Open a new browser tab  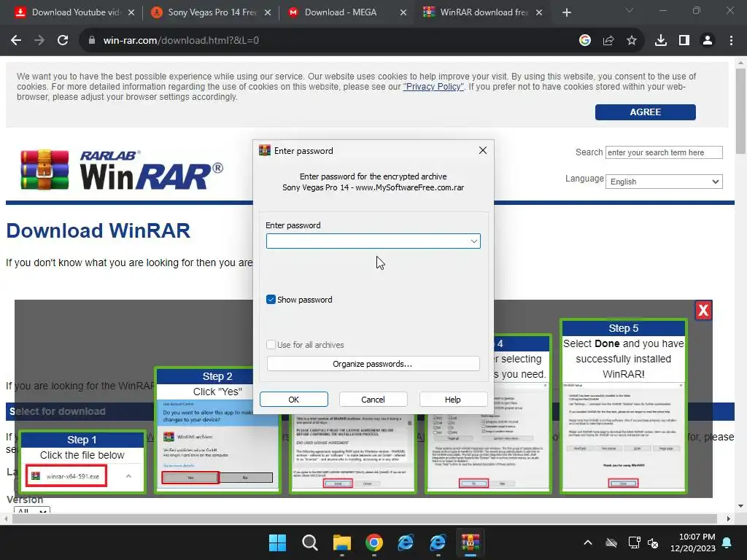566,12
